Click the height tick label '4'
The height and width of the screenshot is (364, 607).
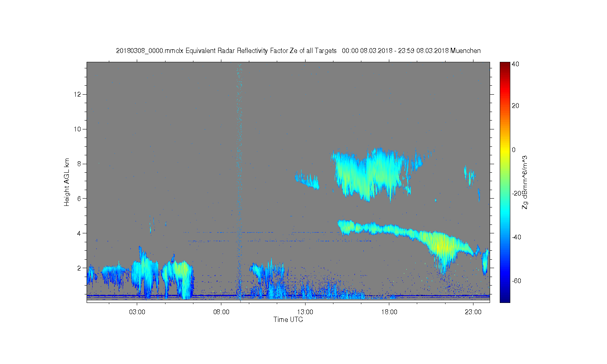(x=80, y=233)
